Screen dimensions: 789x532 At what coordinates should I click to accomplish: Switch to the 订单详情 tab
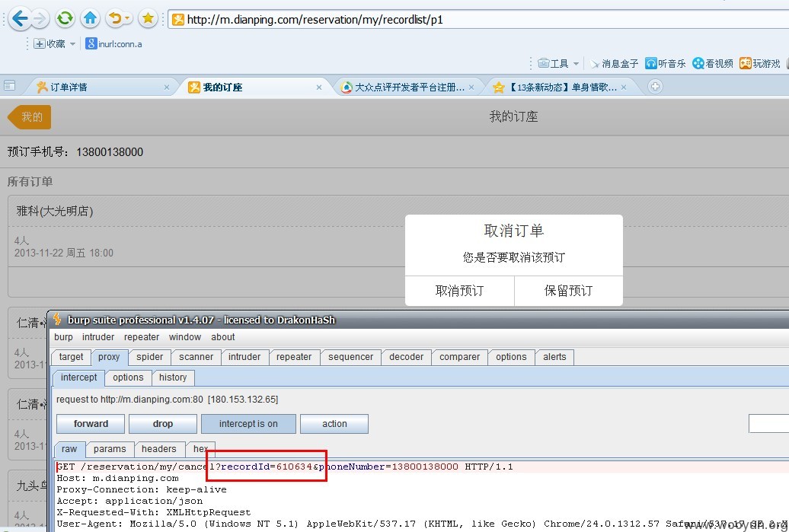point(101,87)
